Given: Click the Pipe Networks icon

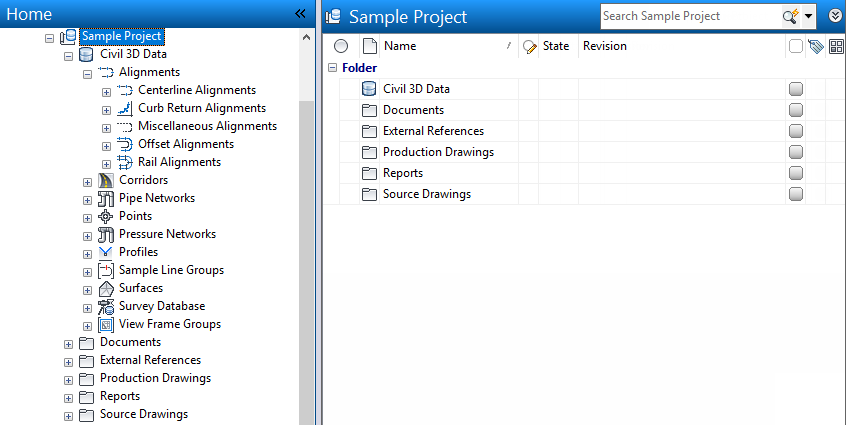Looking at the screenshot, I should (x=106, y=198).
